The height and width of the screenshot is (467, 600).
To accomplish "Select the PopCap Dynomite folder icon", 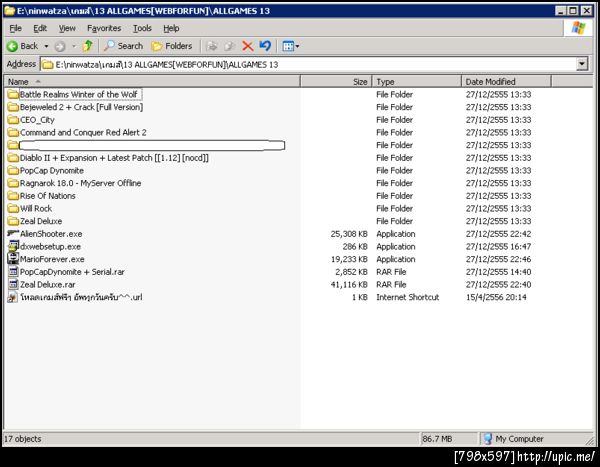I will (x=13, y=170).
